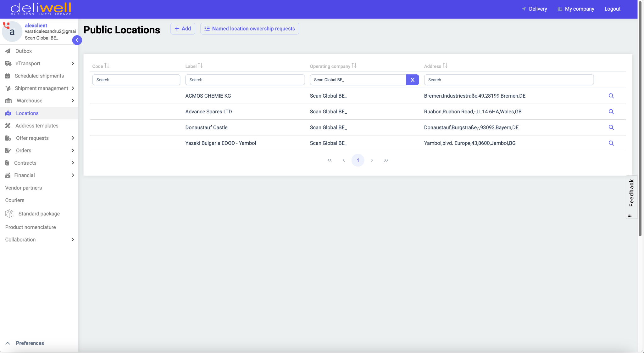Click the magnifier icon for ACMOS CHEMIE KG

[611, 96]
